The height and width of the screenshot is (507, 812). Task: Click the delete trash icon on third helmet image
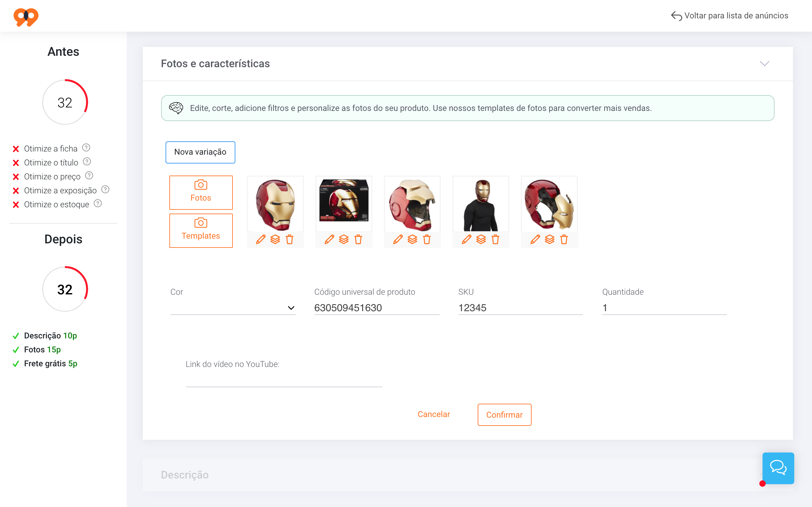[x=427, y=239]
